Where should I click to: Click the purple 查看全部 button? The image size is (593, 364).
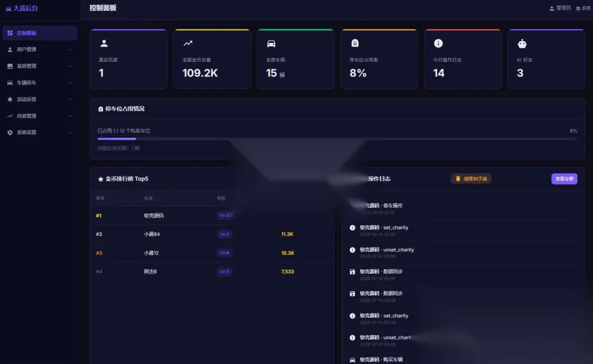point(564,179)
